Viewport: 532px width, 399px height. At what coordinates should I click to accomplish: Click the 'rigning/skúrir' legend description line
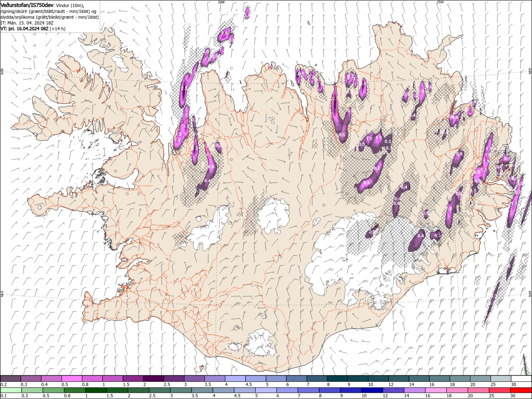49,11
